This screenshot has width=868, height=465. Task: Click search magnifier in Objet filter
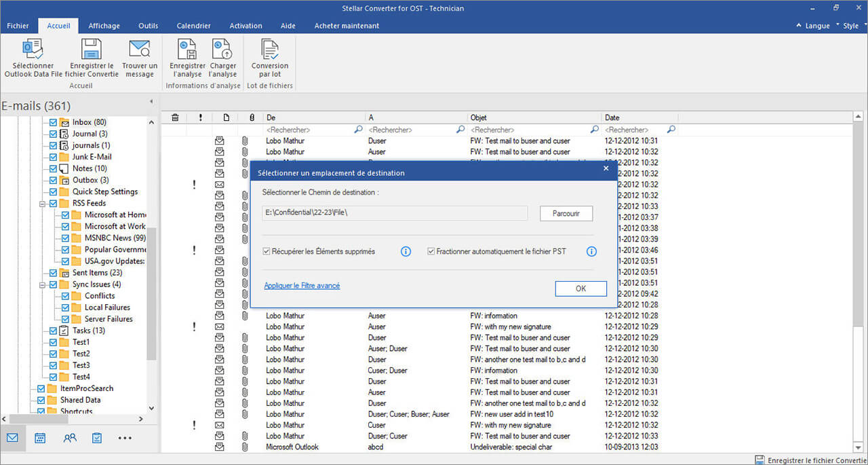595,129
